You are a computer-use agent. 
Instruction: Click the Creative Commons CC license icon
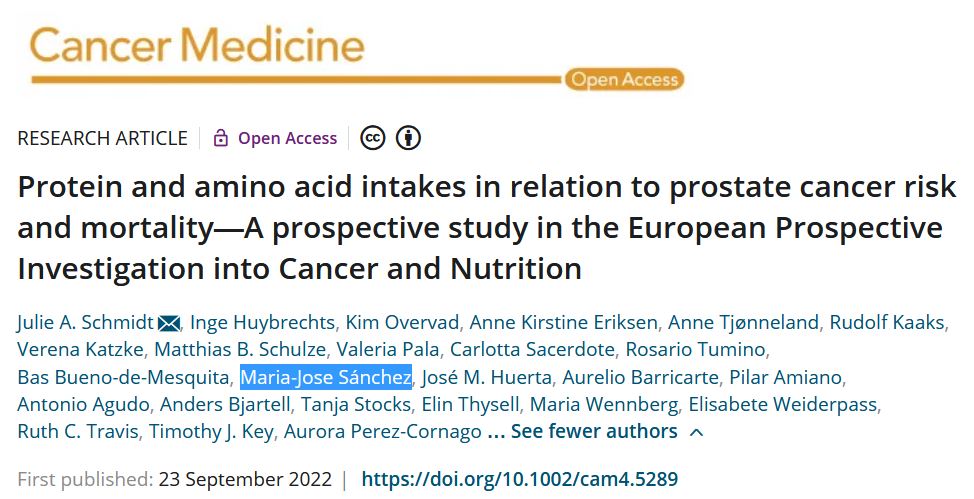tap(373, 138)
